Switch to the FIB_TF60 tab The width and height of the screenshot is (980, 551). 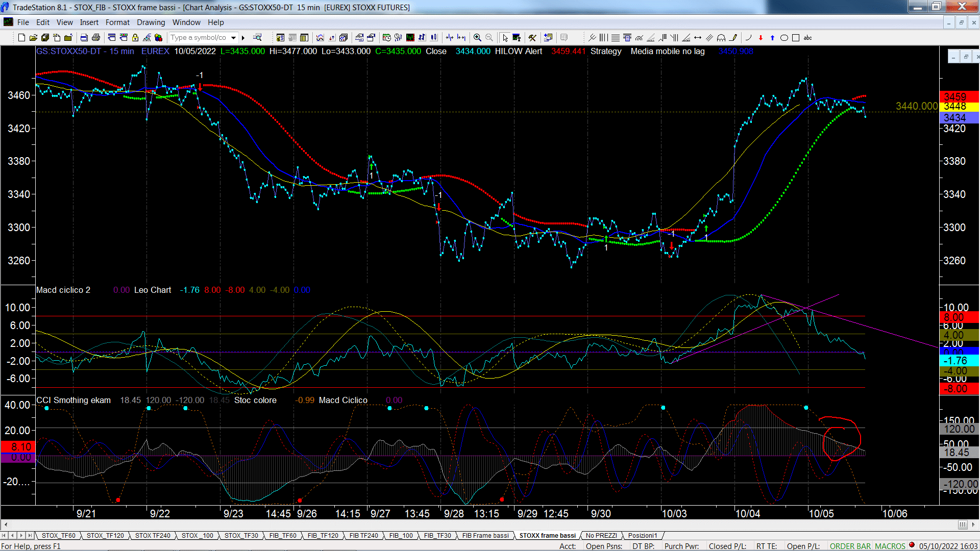coord(283,535)
